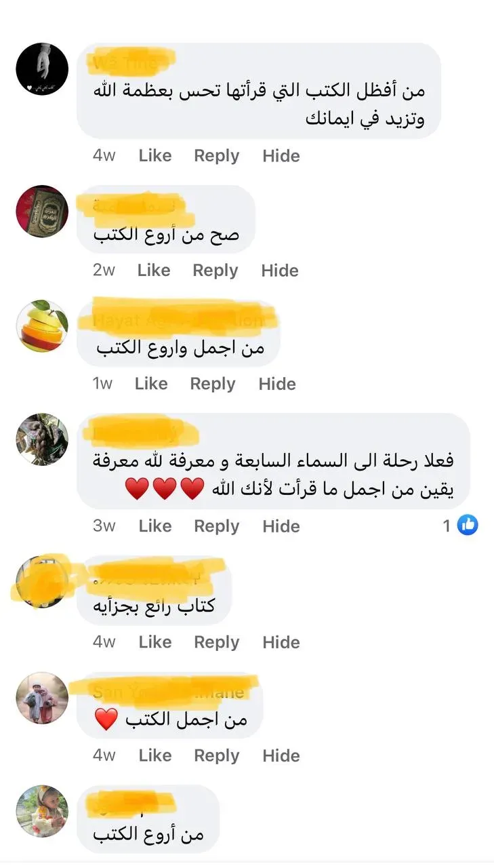Like the 1w comment
Screen dimensions: 494x868
pyautogui.click(x=151, y=383)
